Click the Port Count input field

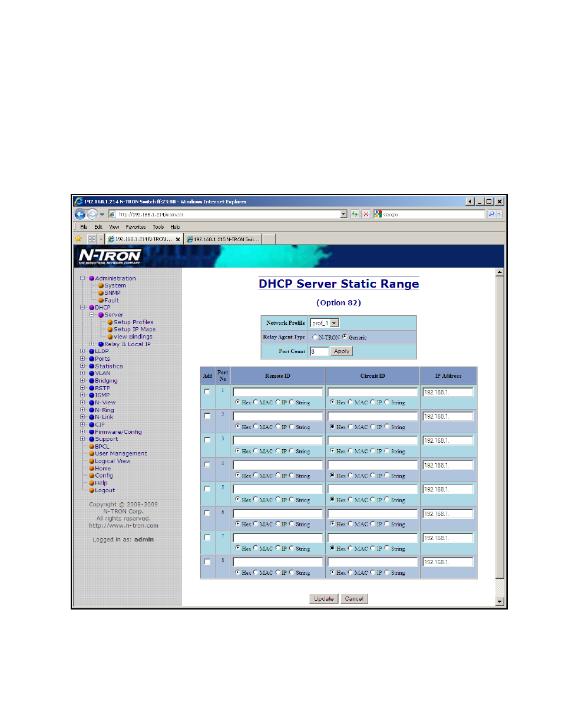tap(319, 351)
